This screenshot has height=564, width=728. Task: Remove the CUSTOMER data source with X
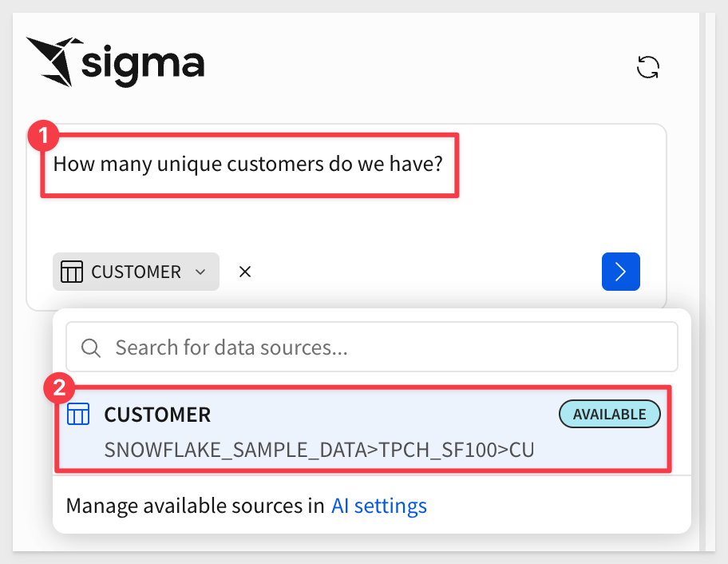[x=245, y=272]
